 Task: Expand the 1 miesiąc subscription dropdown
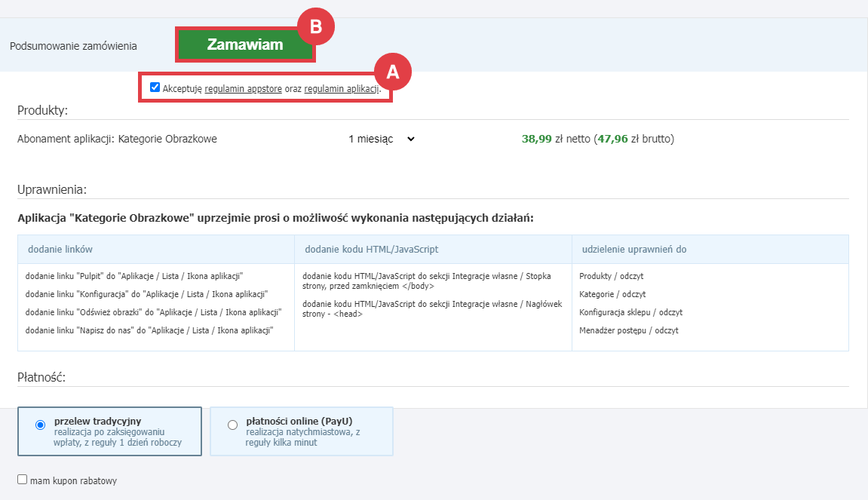(382, 139)
